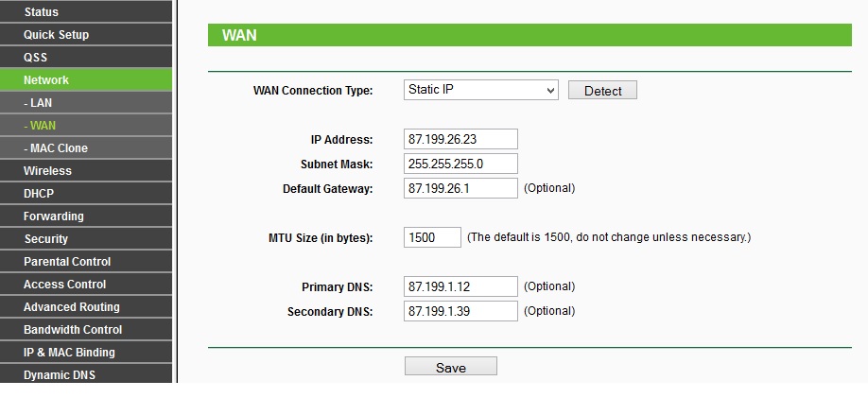Focus the Default Gateway field
The image size is (868, 398).
pos(460,187)
